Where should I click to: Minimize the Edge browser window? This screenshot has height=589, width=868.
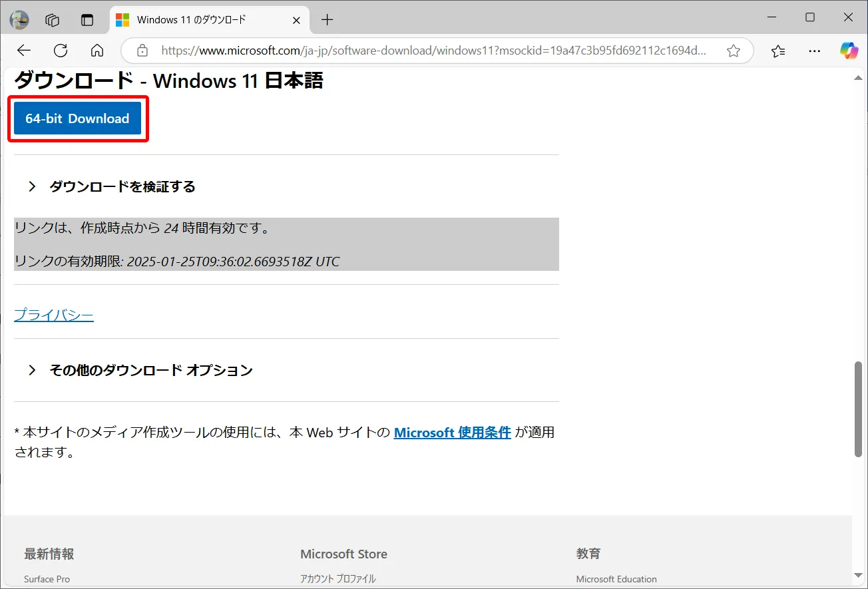pos(771,18)
